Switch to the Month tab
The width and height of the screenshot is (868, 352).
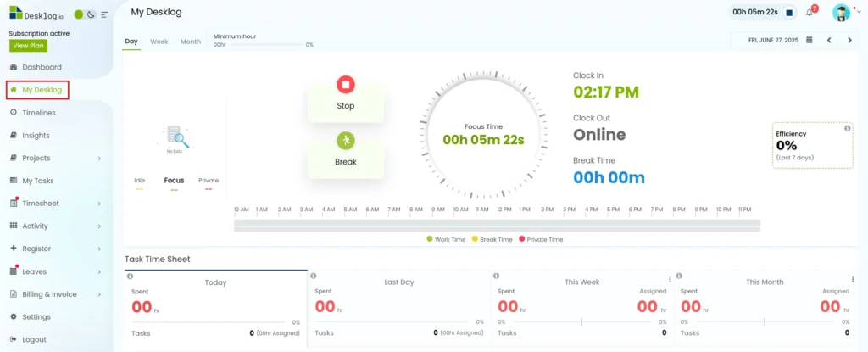coord(191,42)
